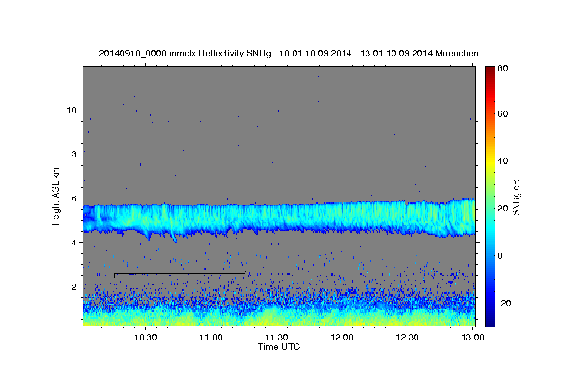The height and width of the screenshot is (392, 588).
Task: Click the 'Height AGL km' axis label
Action: pyautogui.click(x=56, y=196)
